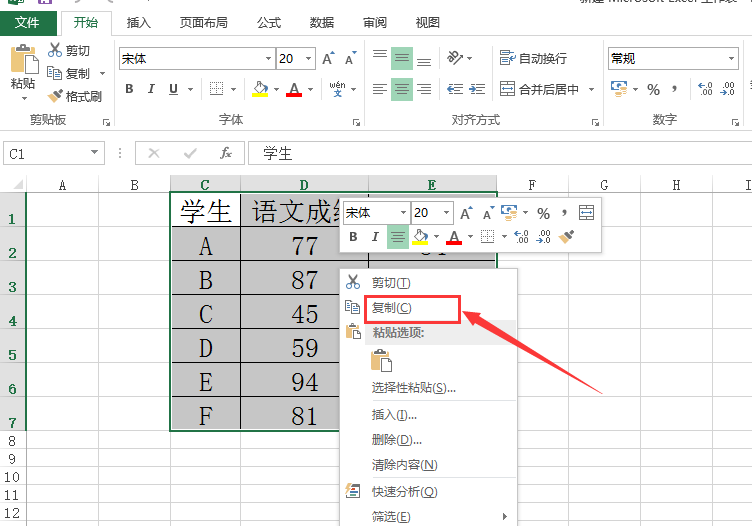The image size is (752, 527).
Task: Choose 复制(C) from the context menu
Action: 391,308
